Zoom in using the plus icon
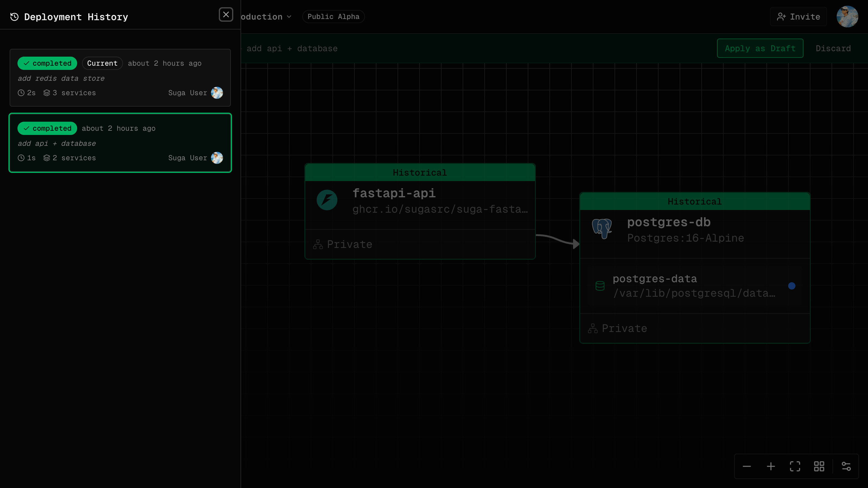 click(771, 466)
